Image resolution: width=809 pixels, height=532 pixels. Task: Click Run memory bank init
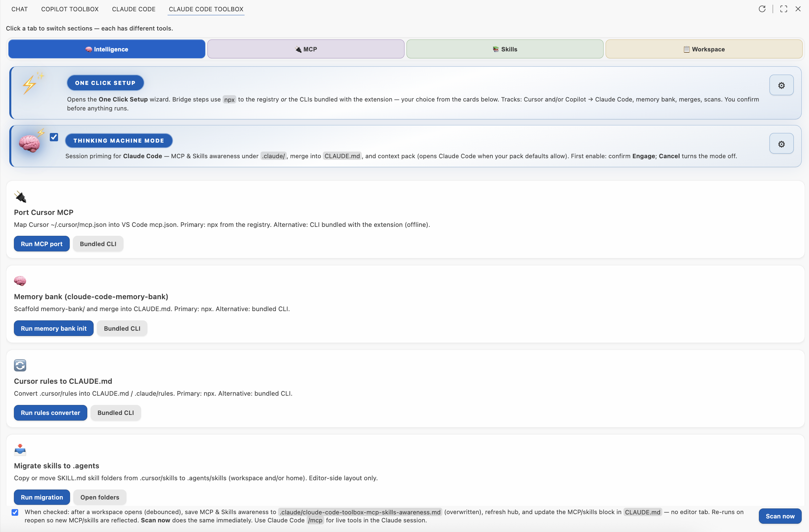54,328
